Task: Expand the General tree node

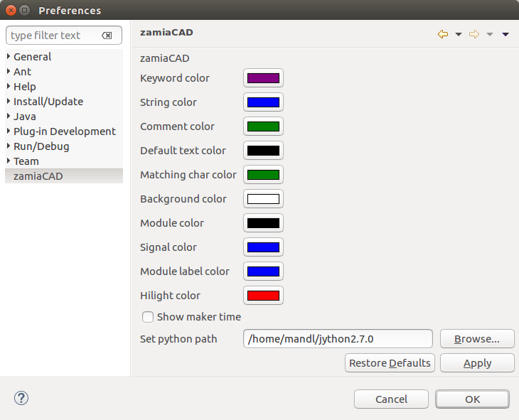Action: (9, 57)
